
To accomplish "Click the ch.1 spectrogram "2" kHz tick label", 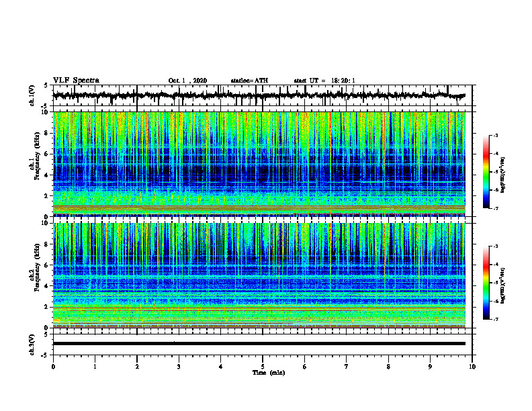I will 47,196.
